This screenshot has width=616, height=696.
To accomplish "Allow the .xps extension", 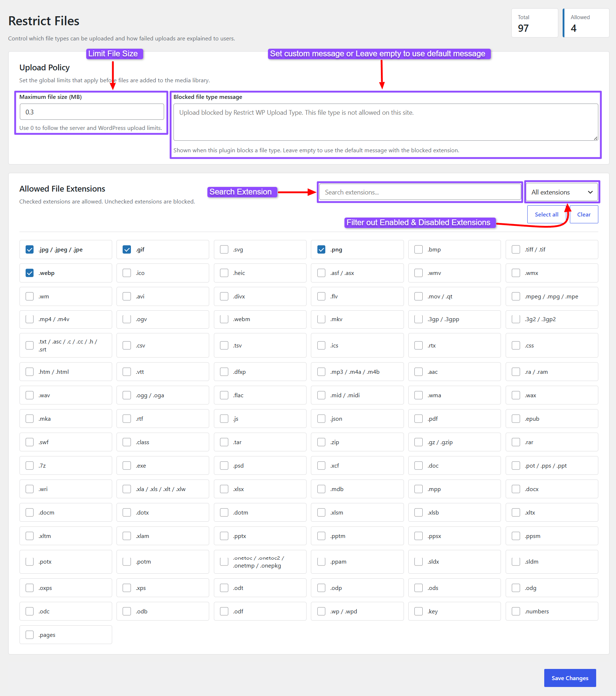I will [x=127, y=588].
